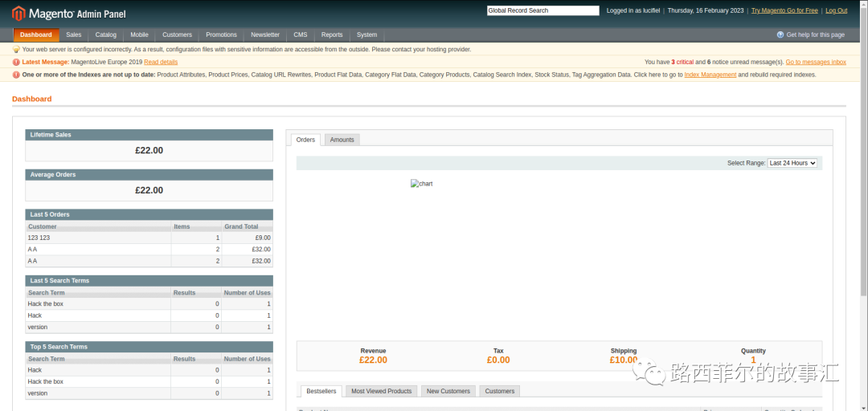Viewport: 868px width, 411px height.
Task: Open the Select Range dropdown
Action: [x=792, y=163]
